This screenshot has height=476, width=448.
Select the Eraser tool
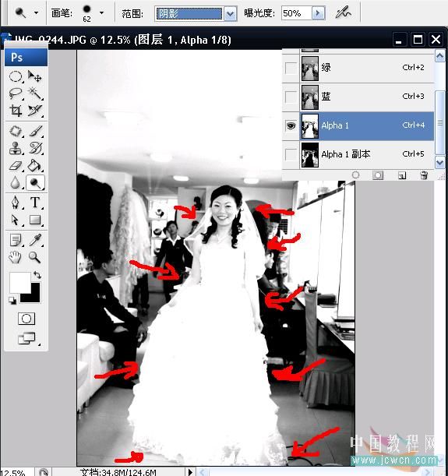(16, 165)
